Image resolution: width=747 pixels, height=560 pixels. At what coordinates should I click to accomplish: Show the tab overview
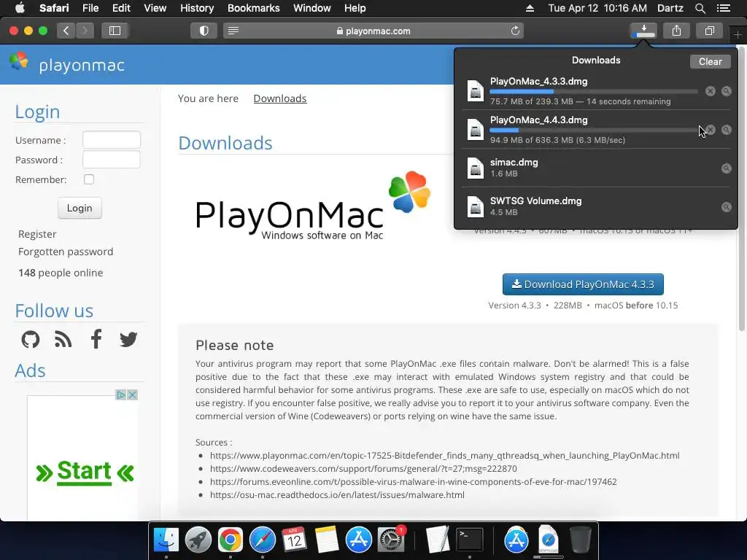709,31
